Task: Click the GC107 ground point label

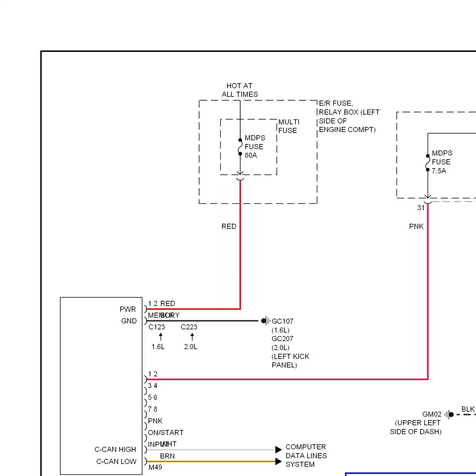Action: [x=282, y=321]
